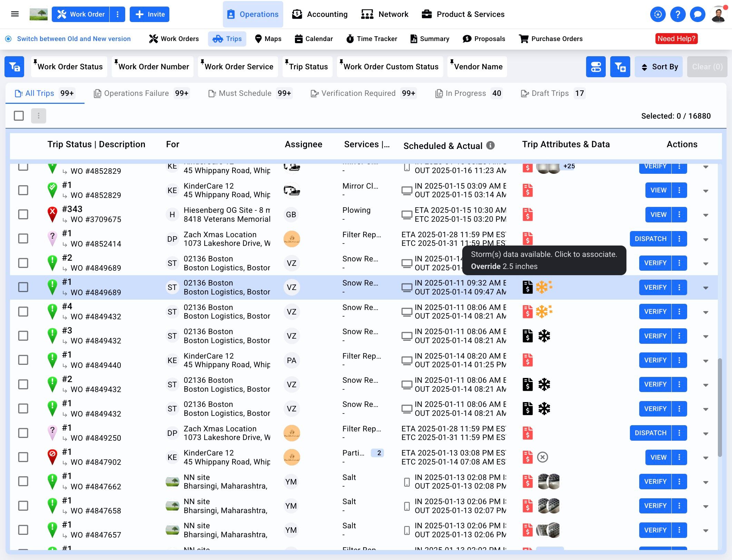This screenshot has width=732, height=560.
Task: Click the Need Help? button
Action: point(676,39)
